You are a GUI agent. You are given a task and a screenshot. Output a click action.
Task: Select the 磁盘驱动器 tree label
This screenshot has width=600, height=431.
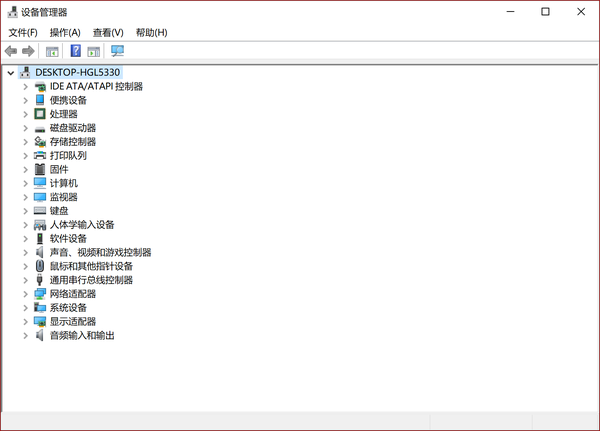pyautogui.click(x=73, y=128)
